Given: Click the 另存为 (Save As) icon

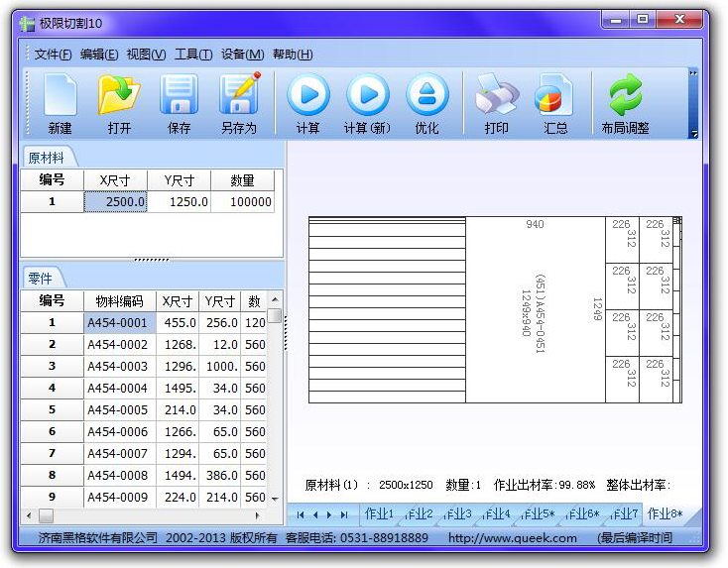Looking at the screenshot, I should (x=239, y=94).
